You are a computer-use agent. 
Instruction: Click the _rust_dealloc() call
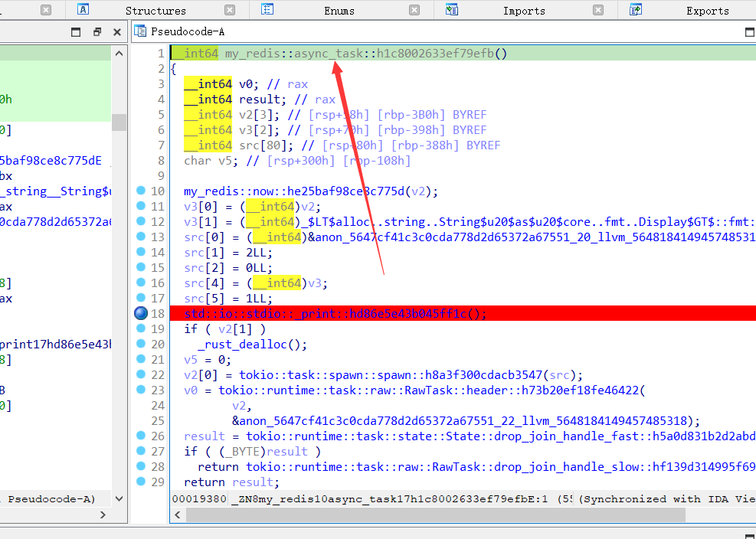click(252, 345)
